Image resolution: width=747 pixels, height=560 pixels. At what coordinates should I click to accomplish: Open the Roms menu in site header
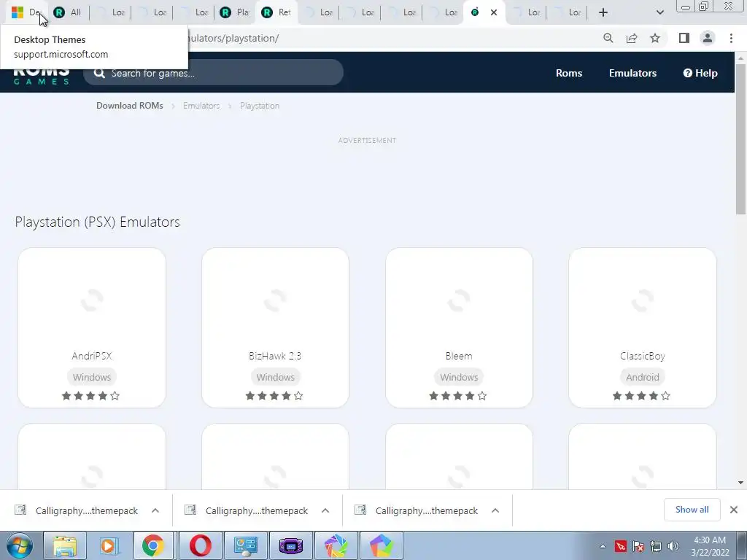569,73
